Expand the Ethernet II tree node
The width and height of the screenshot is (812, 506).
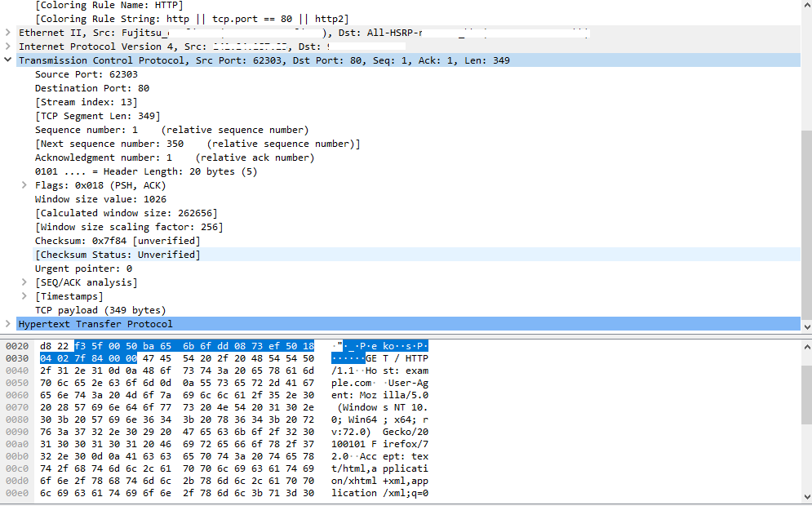click(x=8, y=33)
